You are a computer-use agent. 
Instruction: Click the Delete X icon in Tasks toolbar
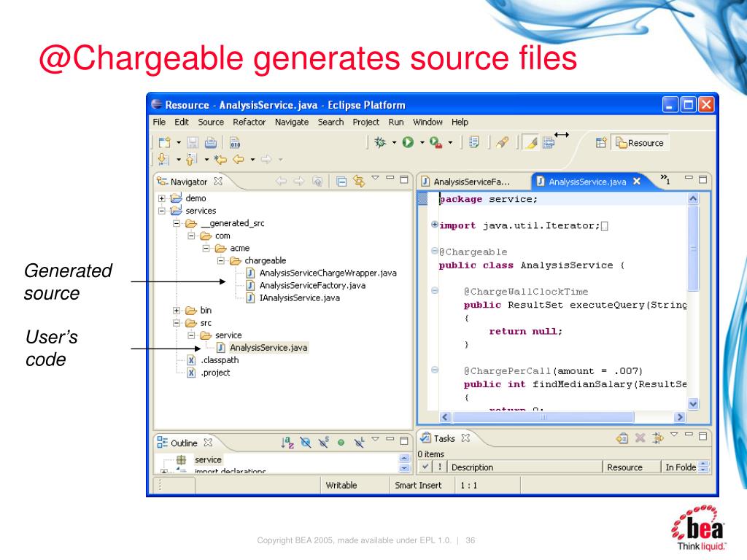tap(640, 437)
